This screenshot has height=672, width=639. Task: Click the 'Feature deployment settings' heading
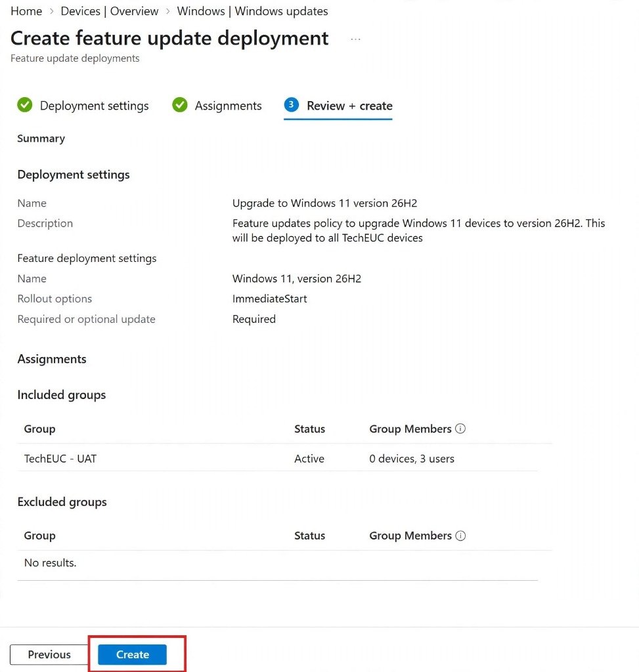click(x=87, y=259)
